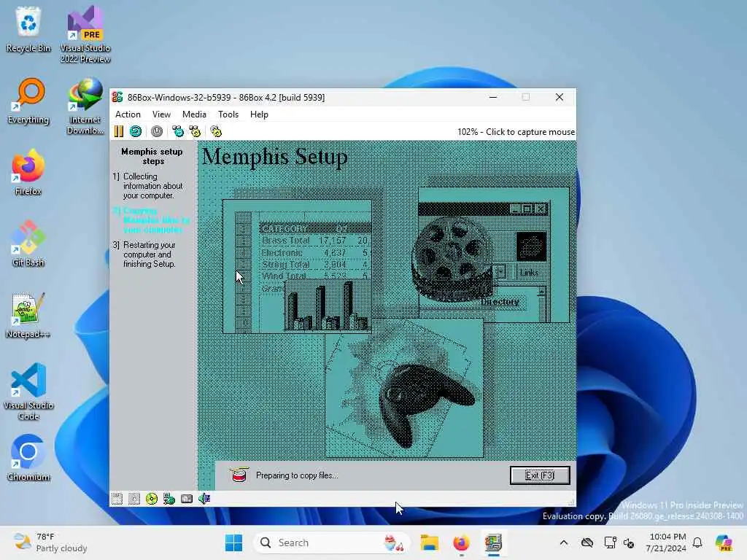Click the 86Box taskbar icon

coord(494,542)
